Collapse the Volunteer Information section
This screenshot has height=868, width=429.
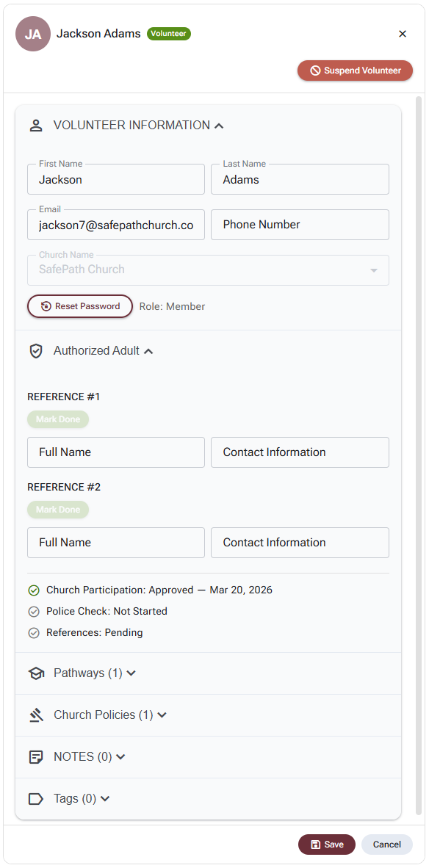coord(219,126)
